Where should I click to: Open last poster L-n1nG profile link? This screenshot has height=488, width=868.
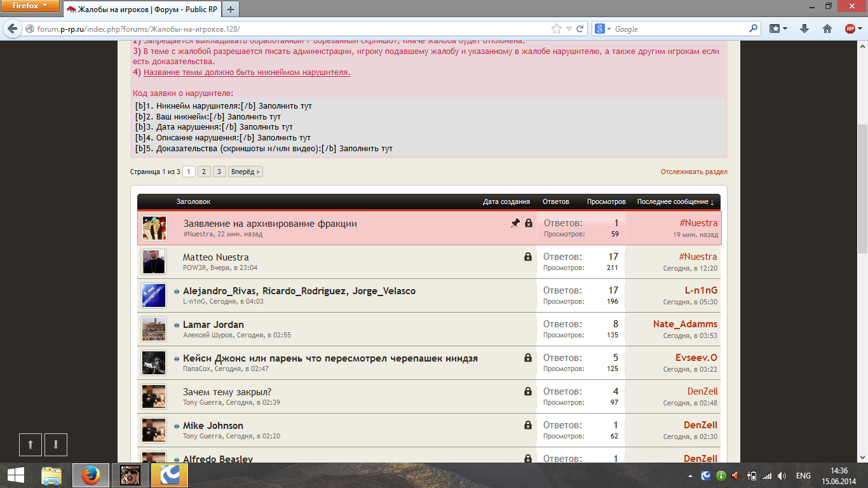point(701,290)
